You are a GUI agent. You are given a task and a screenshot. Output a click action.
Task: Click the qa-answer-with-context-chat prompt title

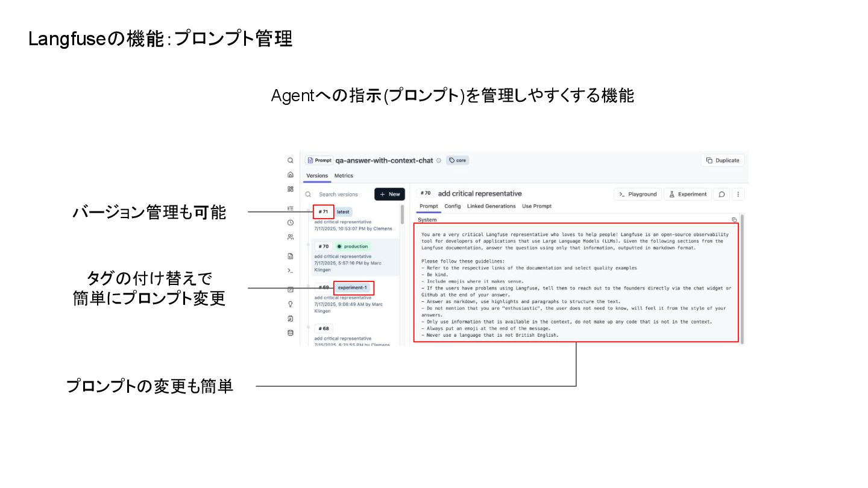385,160
